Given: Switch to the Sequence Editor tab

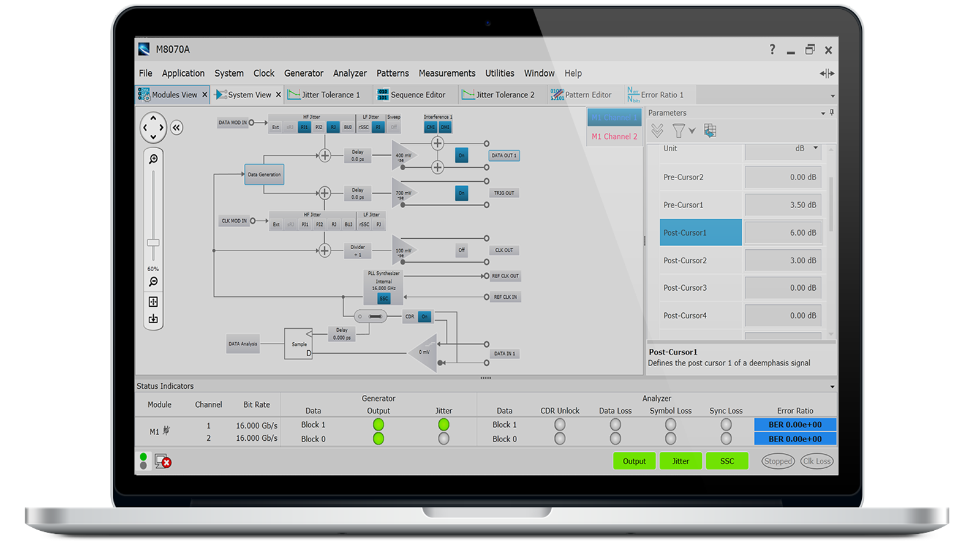Looking at the screenshot, I should pyautogui.click(x=417, y=95).
